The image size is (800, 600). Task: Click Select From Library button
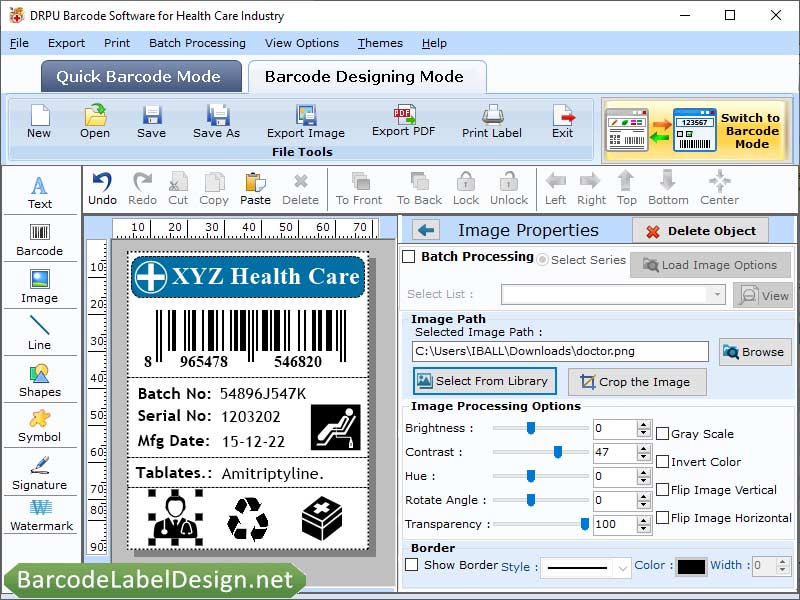(484, 381)
